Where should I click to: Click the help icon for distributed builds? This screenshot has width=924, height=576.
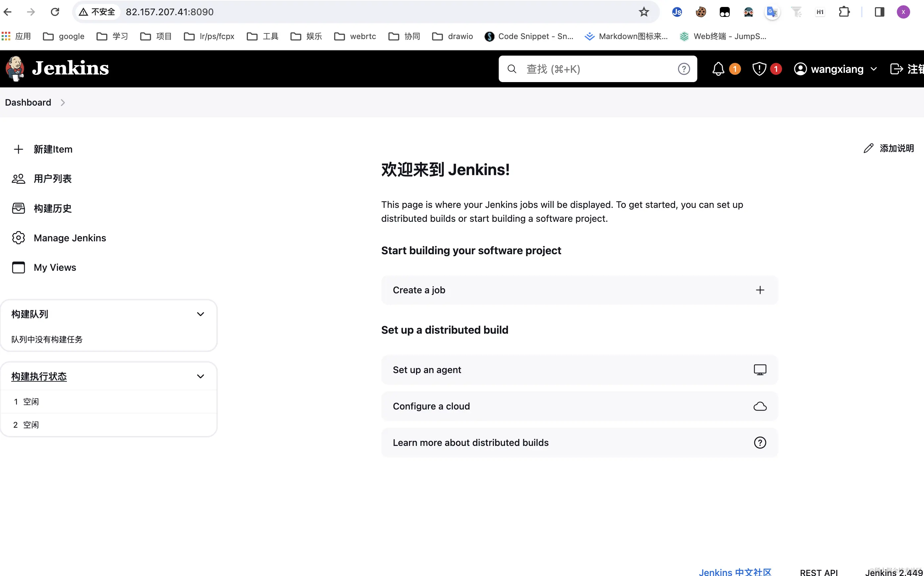click(x=760, y=443)
